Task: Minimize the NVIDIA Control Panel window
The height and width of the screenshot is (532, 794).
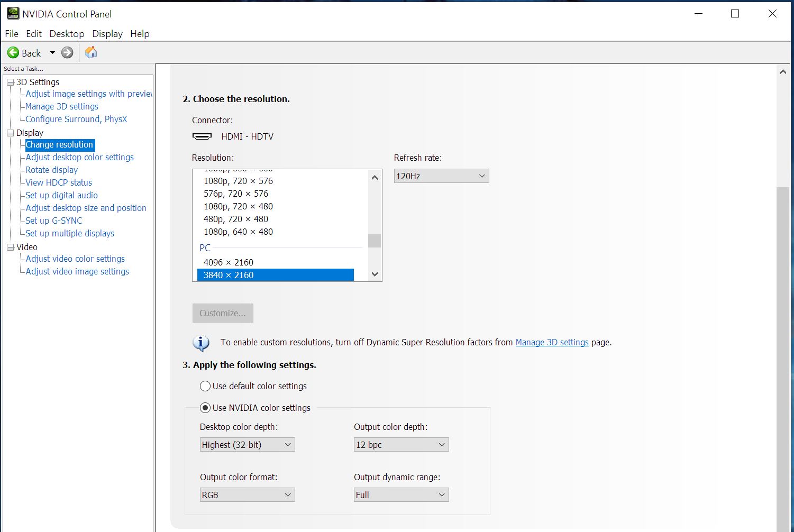Action: [699, 14]
